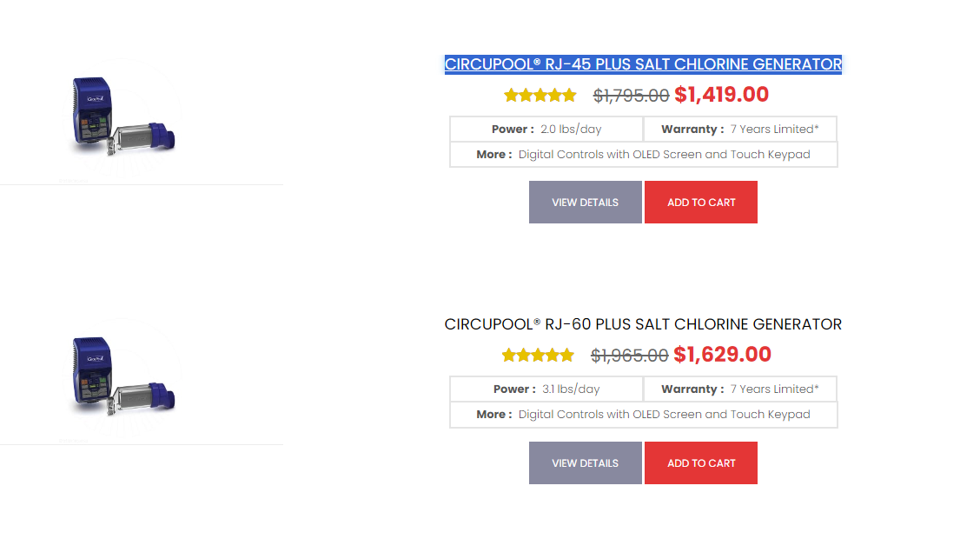980x539 pixels.
Task: Click the $1,629.00 sale price
Action: [723, 355]
